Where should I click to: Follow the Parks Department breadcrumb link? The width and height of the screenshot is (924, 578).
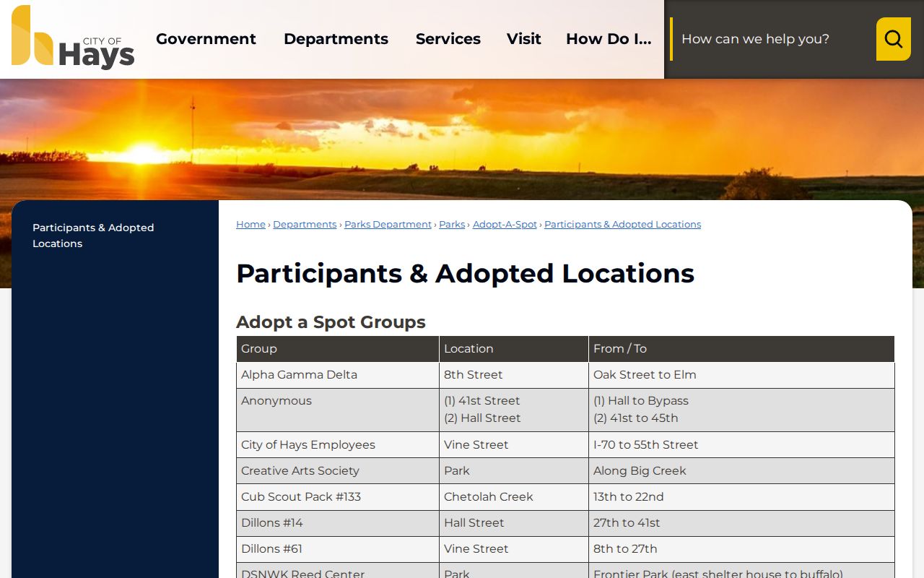point(388,225)
